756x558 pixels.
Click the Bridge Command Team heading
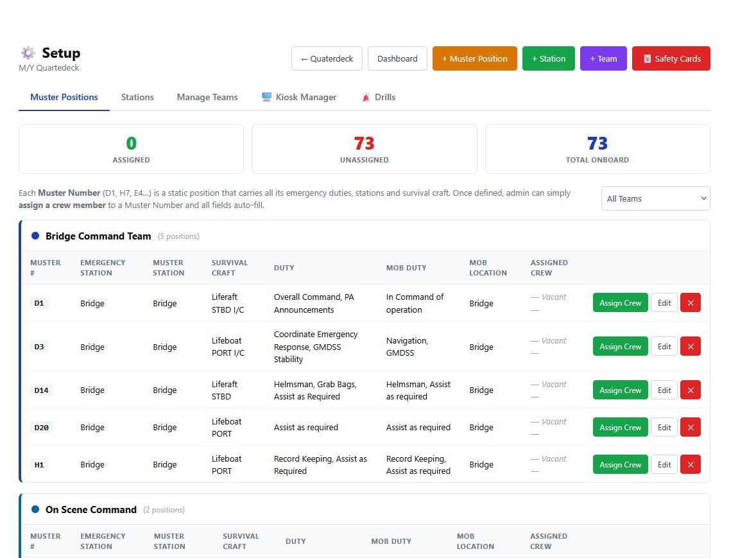point(98,236)
